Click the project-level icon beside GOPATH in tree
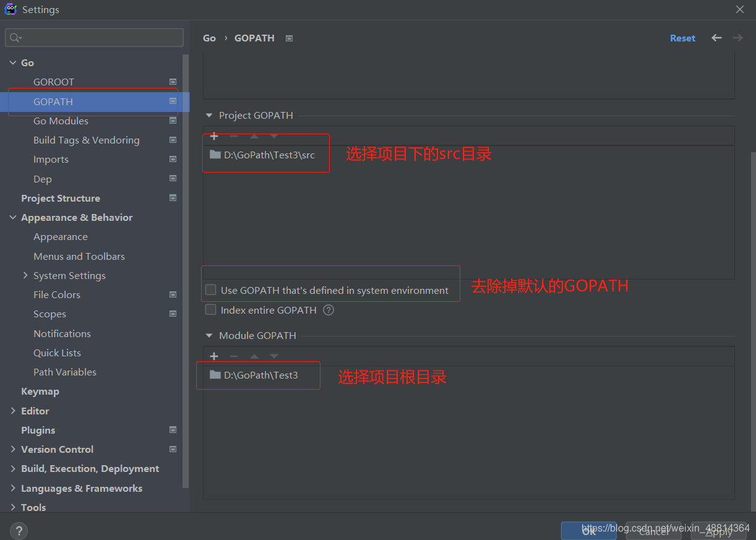Viewport: 756px width, 540px height. (173, 101)
